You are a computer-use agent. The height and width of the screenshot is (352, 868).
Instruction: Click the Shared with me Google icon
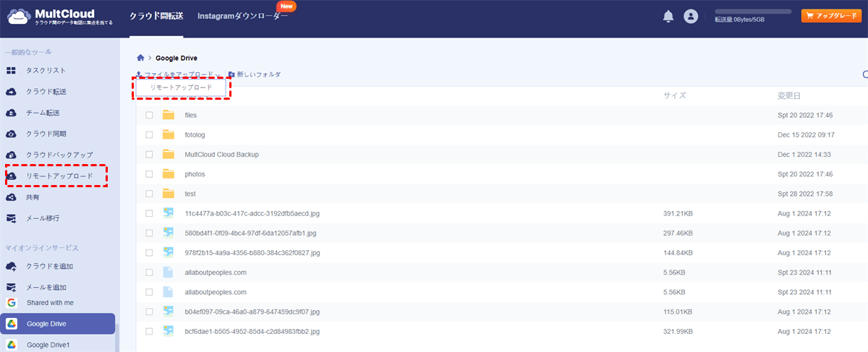12,302
